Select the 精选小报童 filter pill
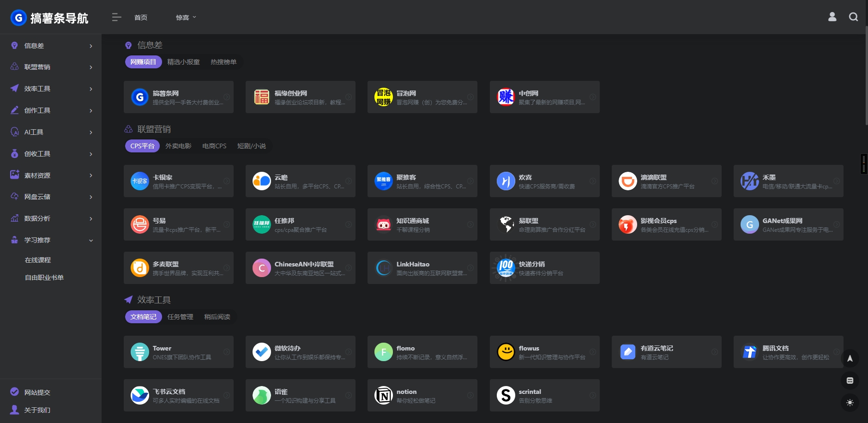The image size is (868, 423). coord(183,62)
